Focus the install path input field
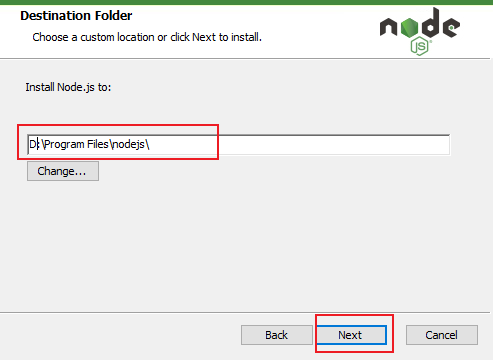Image resolution: width=493 pixels, height=360 pixels. click(x=238, y=144)
